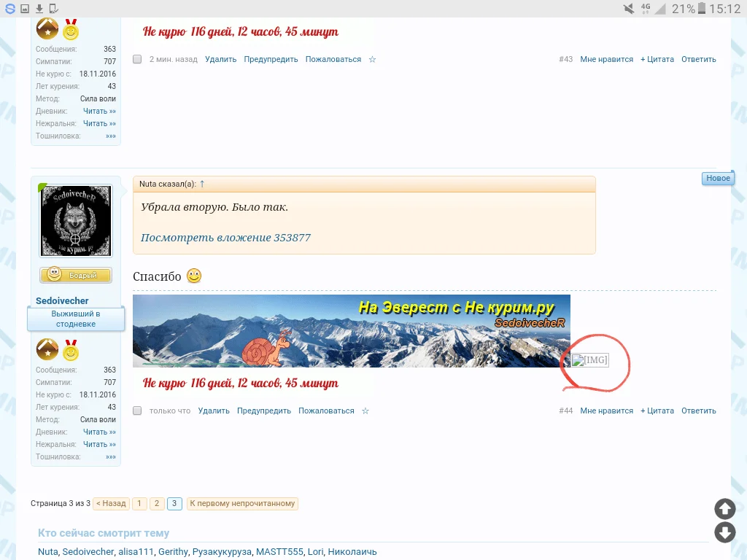Click the Everest snail signature banner
Viewport: 747px width, 560px height.
[x=351, y=331]
